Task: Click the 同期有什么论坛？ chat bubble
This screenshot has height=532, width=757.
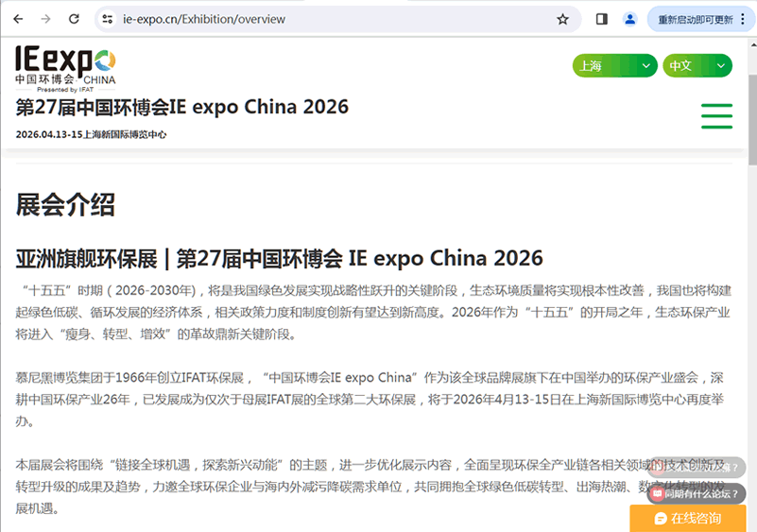Action: (x=697, y=493)
